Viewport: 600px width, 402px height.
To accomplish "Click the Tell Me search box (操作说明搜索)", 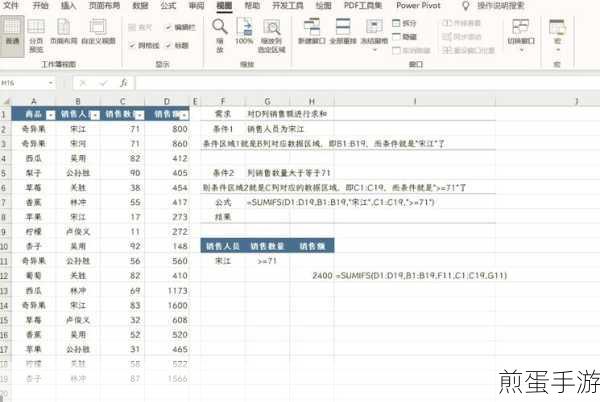I will (x=501, y=6).
